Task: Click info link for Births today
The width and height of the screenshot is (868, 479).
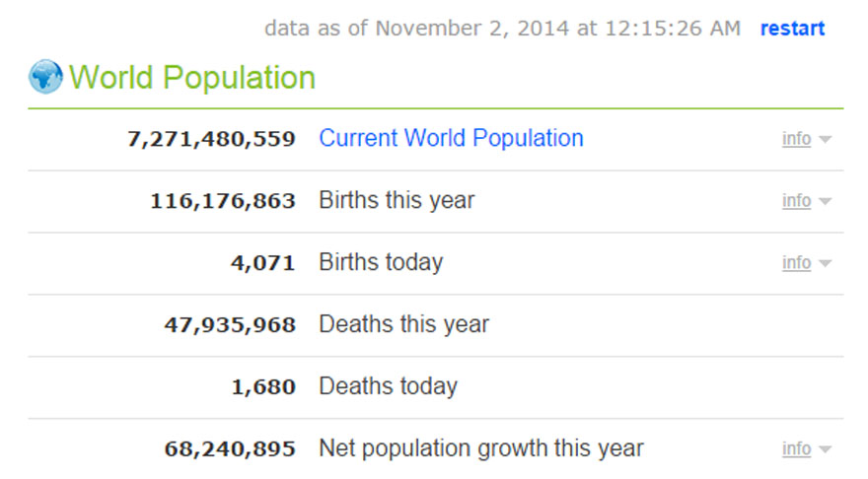Action: coord(796,263)
